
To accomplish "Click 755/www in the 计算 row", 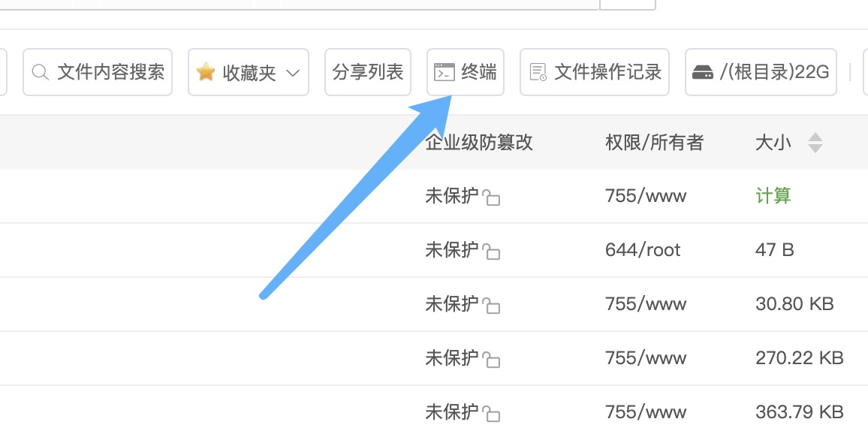I will click(x=646, y=196).
